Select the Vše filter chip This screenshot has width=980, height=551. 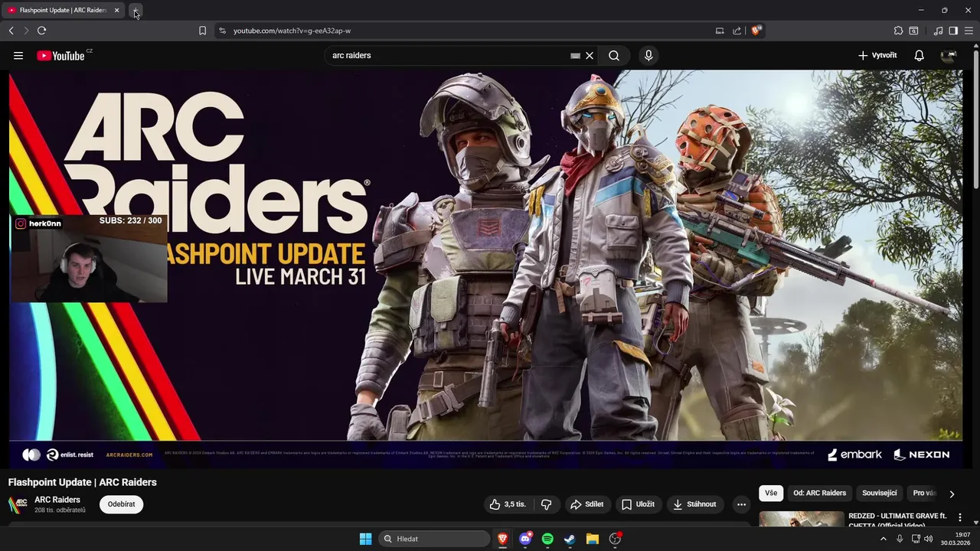point(771,493)
